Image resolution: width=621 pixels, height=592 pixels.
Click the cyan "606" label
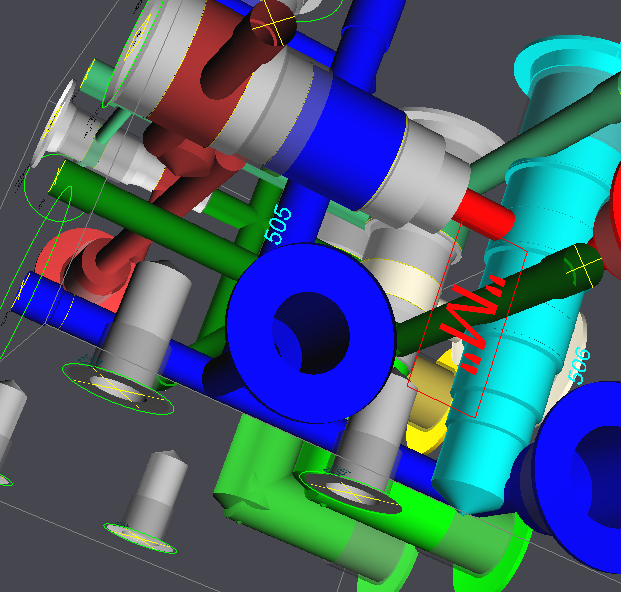coord(579,365)
